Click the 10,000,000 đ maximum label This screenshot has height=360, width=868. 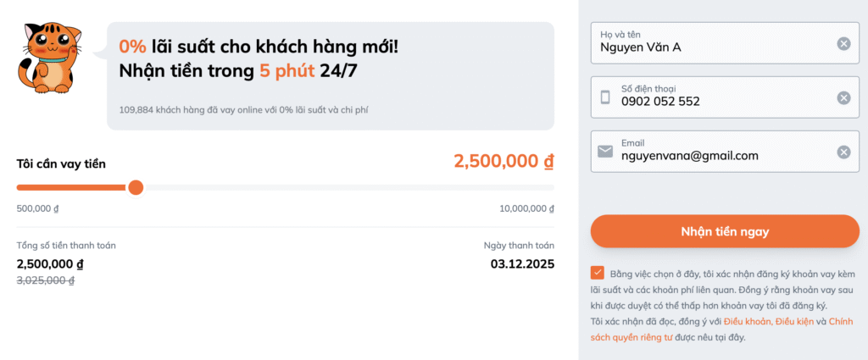tap(526, 208)
